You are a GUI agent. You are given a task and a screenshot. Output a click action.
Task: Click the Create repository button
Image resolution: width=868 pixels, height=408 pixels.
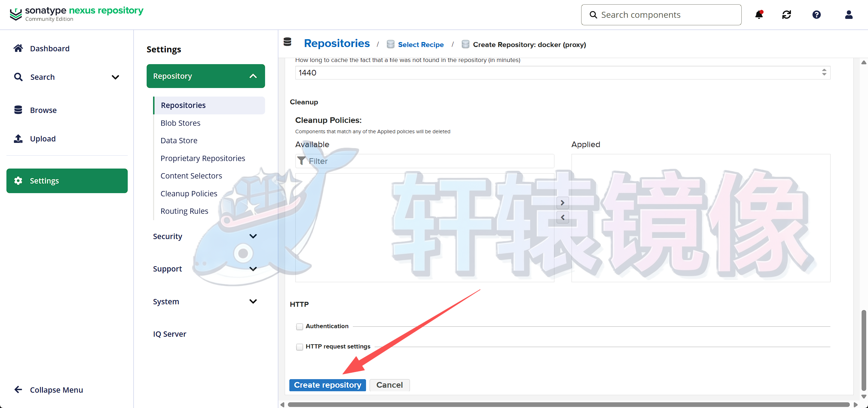tap(327, 385)
